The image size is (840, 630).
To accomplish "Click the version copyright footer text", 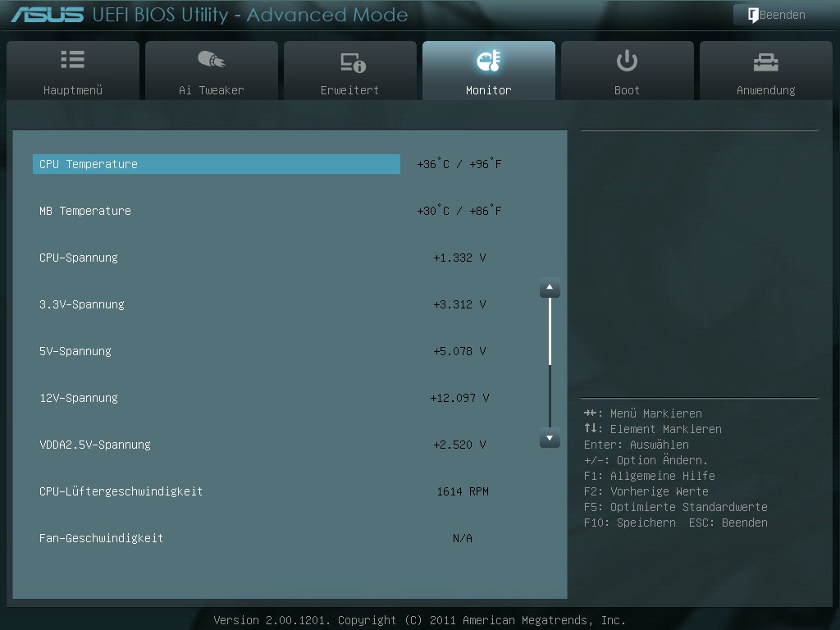I will (x=419, y=620).
